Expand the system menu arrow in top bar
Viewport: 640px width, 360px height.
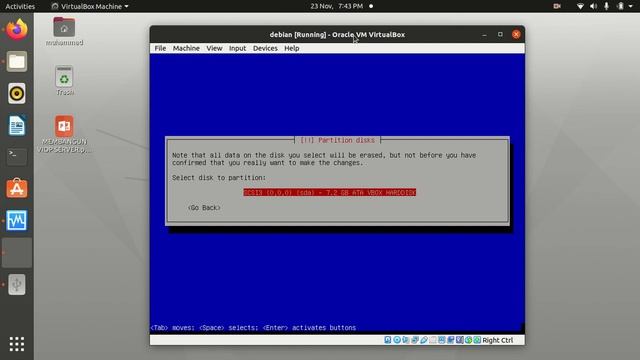click(x=631, y=7)
